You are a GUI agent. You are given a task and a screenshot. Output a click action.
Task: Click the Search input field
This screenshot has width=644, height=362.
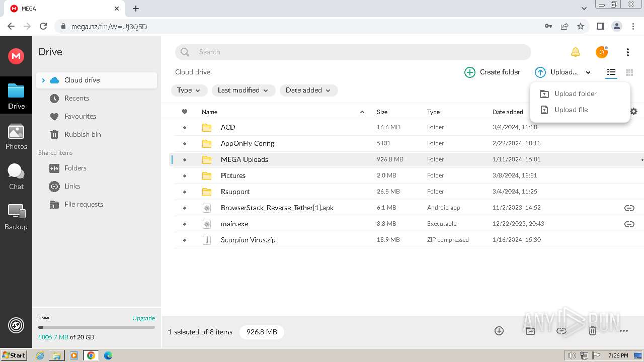(353, 52)
